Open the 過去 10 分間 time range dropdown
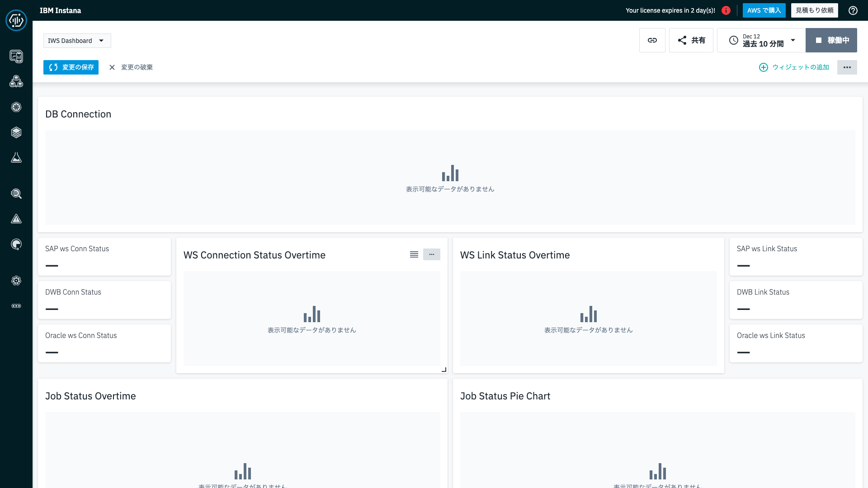The width and height of the screenshot is (868, 488). [x=762, y=40]
